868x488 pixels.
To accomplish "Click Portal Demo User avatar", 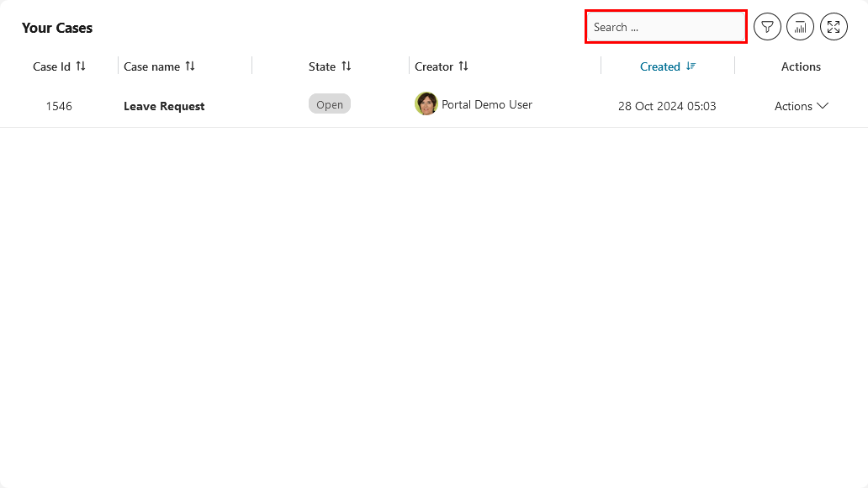I will tap(426, 103).
